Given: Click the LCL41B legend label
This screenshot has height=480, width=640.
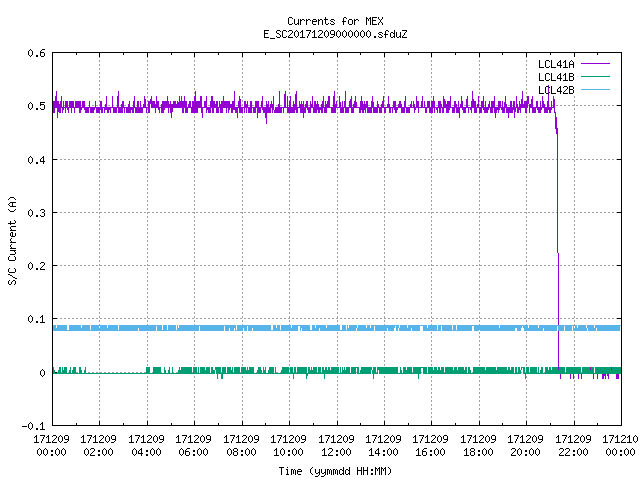Looking at the screenshot, I should pos(556,77).
